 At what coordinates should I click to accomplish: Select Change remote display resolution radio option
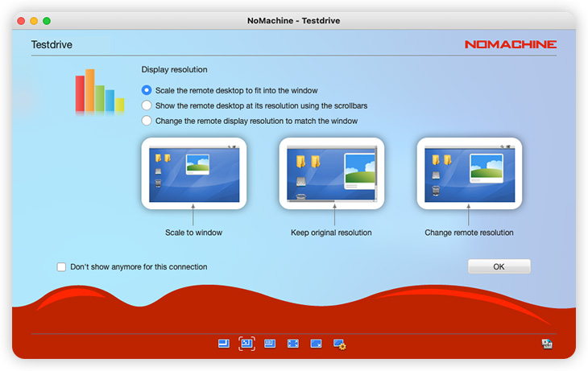click(x=147, y=121)
